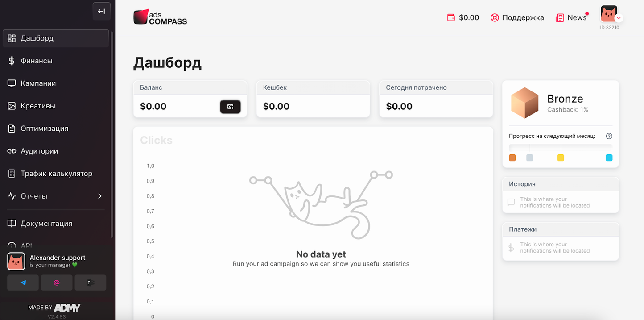The width and height of the screenshot is (644, 320).
Task: Open manager's Telegram contact icon
Action: 23,283
